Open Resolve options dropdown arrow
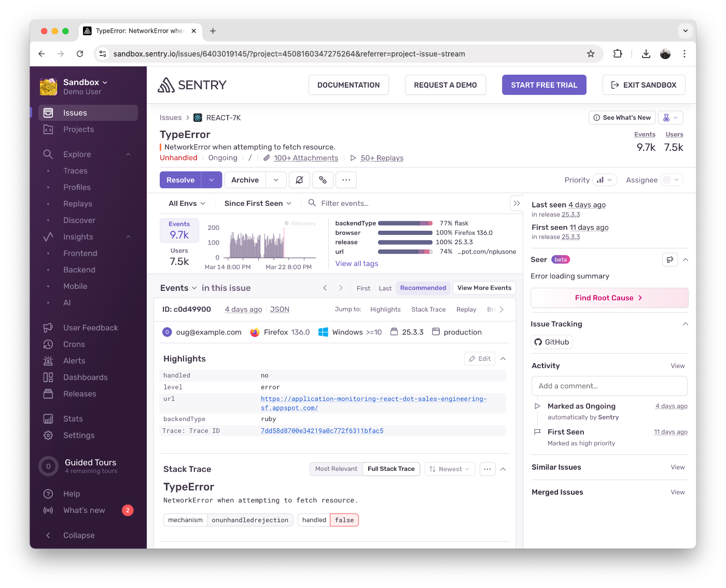This screenshot has height=588, width=726. point(212,180)
